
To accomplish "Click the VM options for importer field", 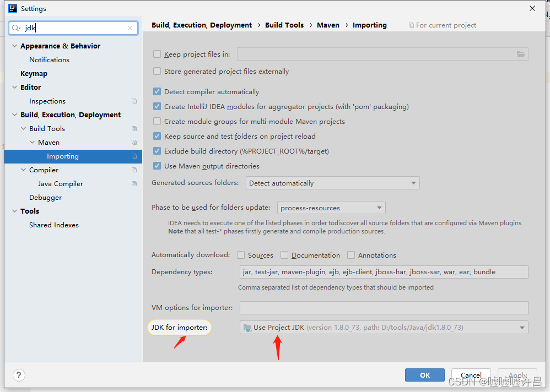I will pyautogui.click(x=384, y=308).
